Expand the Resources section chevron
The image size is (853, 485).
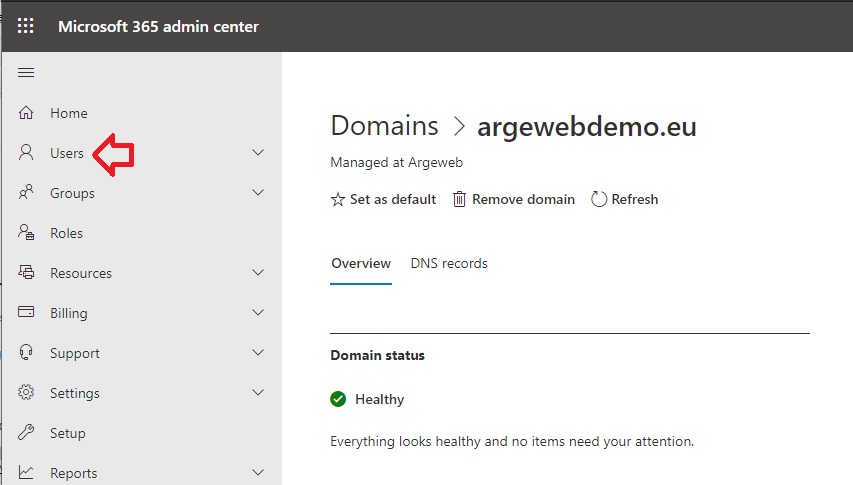tap(258, 272)
